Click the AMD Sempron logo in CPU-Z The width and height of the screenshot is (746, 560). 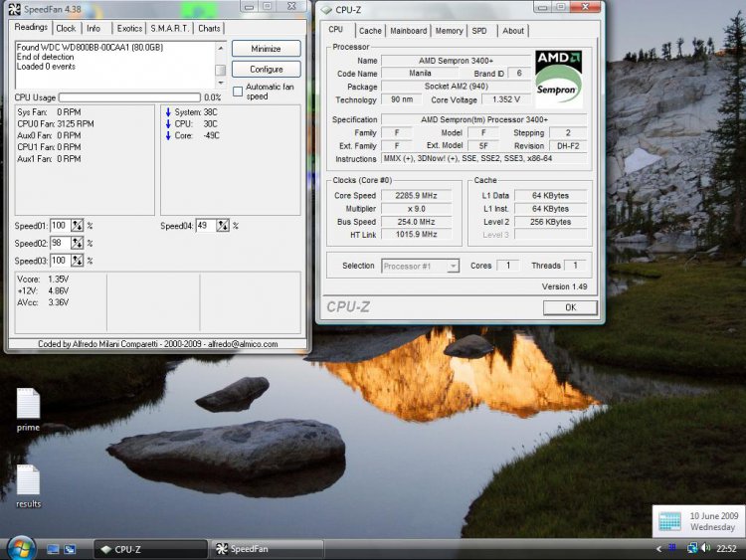coord(559,79)
